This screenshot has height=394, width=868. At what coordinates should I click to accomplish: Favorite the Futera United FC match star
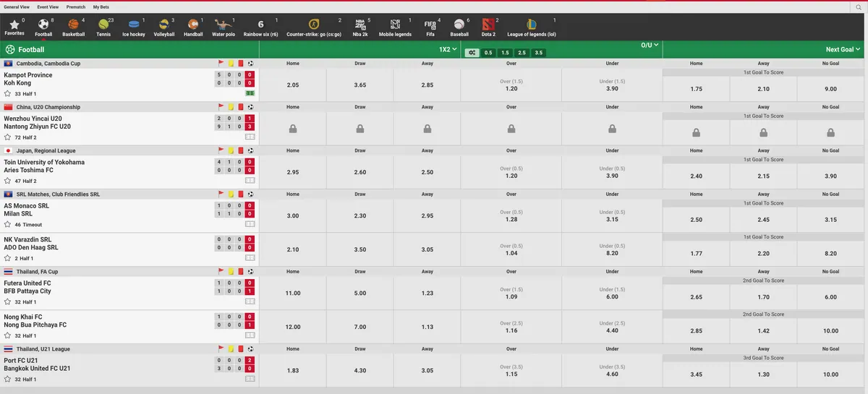[x=8, y=302]
